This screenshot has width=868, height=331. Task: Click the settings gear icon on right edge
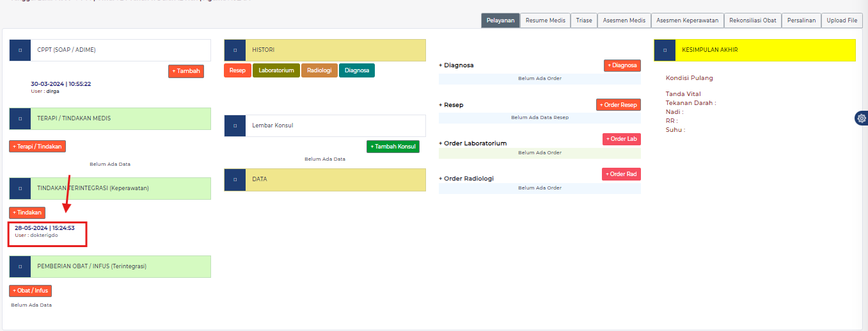pos(862,118)
